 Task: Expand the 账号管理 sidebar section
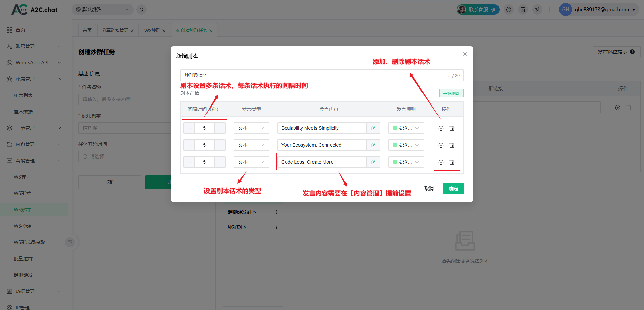click(34, 46)
